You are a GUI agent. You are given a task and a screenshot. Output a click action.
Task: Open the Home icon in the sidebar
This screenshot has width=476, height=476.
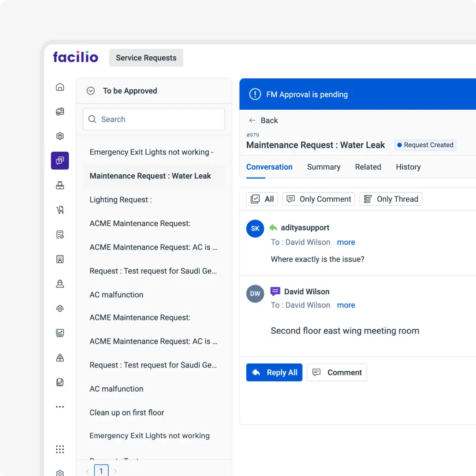tap(60, 87)
